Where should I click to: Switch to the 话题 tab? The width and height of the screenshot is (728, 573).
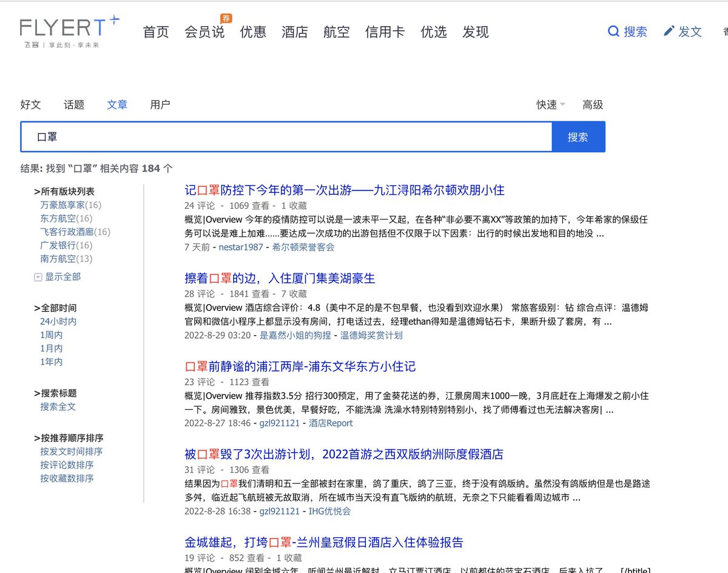coord(74,104)
